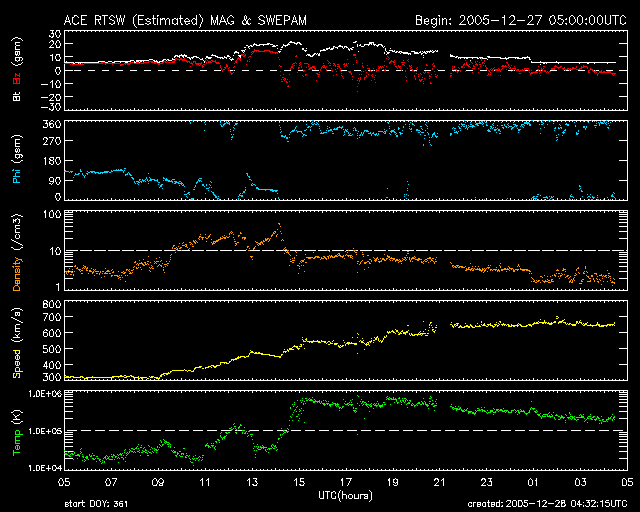Click the '300' value on the Speed axis
640x512 pixels.
tap(52, 376)
